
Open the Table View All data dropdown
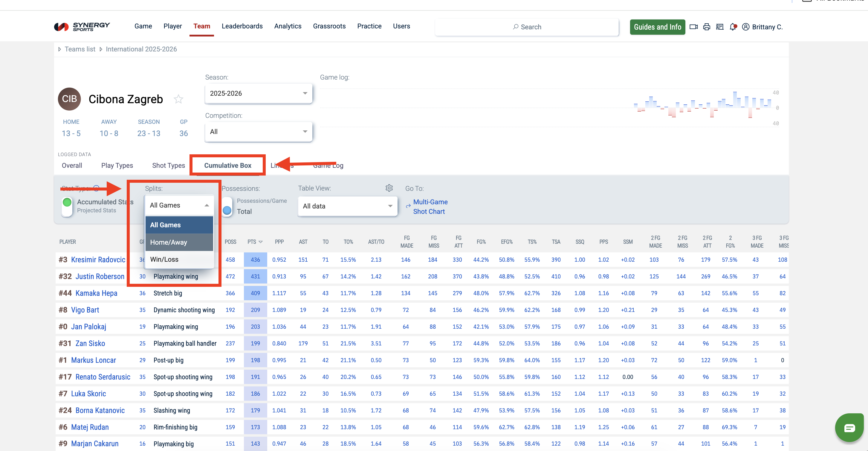tap(347, 206)
